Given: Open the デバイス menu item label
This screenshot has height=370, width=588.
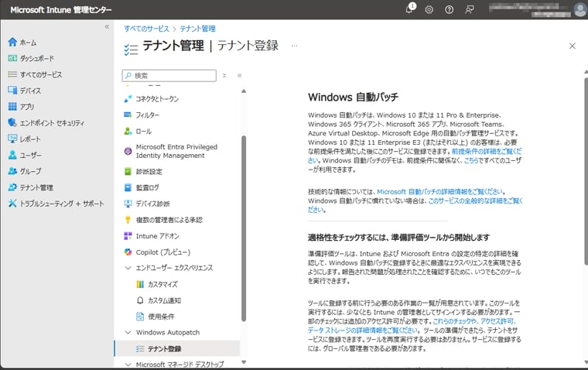Looking at the screenshot, I should pos(30,91).
